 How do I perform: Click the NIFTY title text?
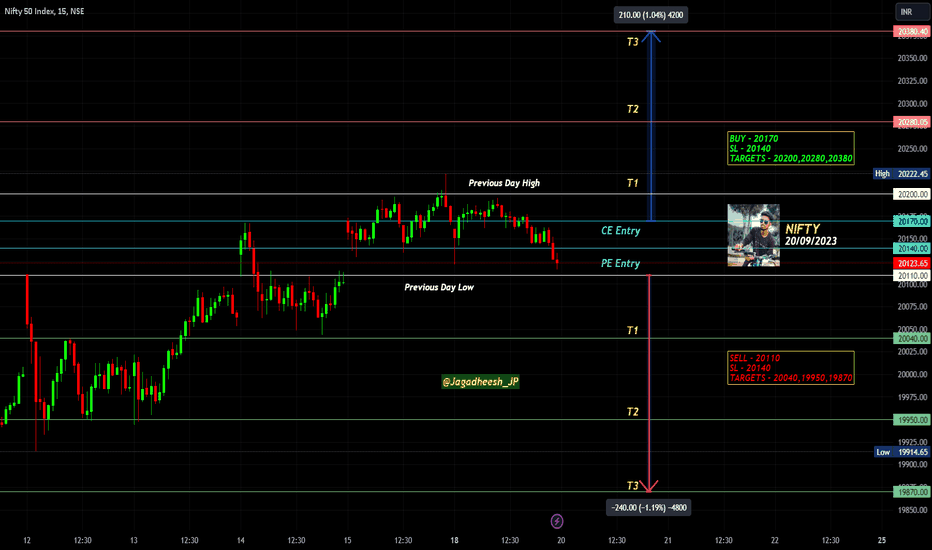coord(802,229)
